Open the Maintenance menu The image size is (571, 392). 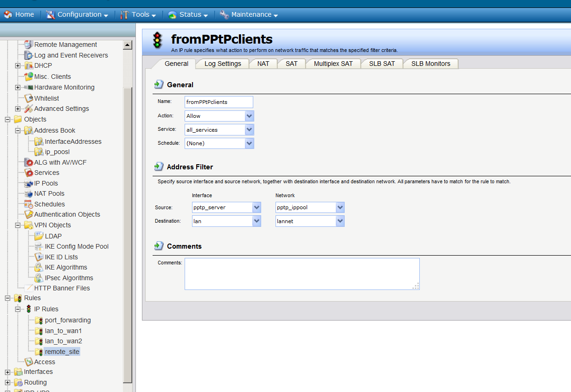[x=249, y=14]
